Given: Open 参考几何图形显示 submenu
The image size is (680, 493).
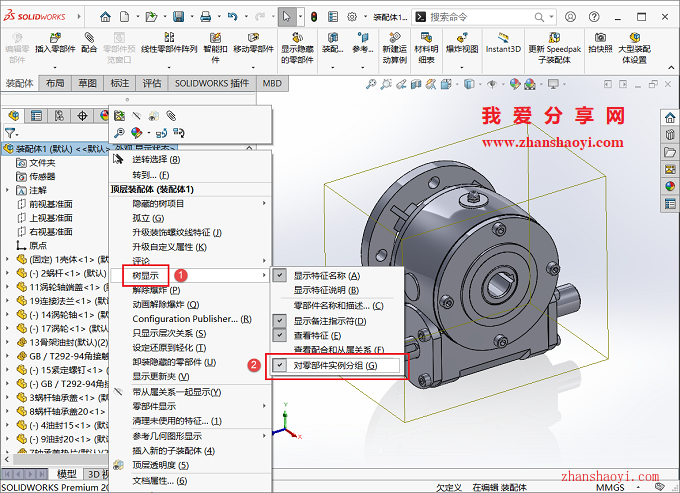Looking at the screenshot, I should click(x=190, y=436).
